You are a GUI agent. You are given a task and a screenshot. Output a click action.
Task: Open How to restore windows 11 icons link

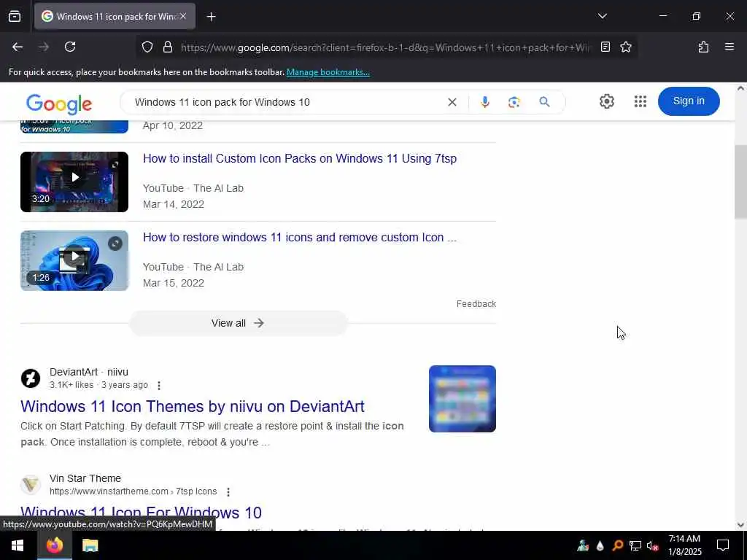pyautogui.click(x=300, y=237)
